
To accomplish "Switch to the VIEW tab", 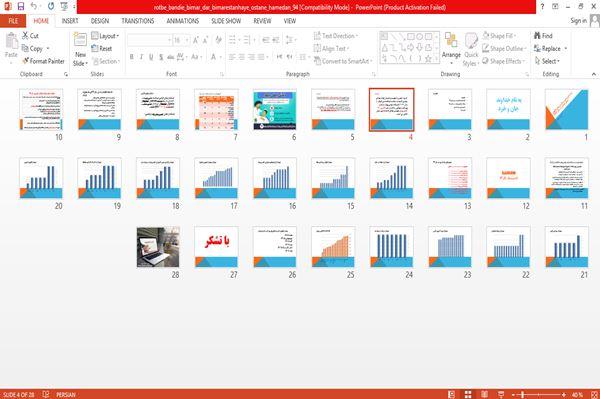I will [x=290, y=21].
